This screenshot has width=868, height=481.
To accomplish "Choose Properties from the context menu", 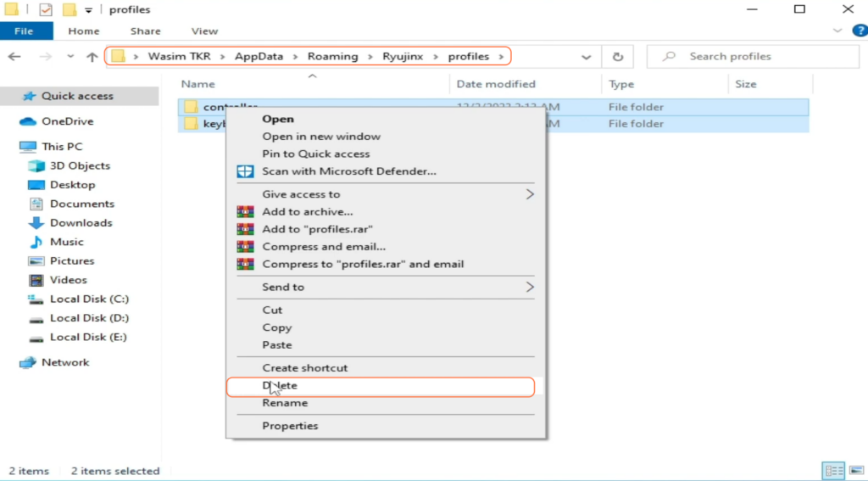I will tap(386, 426).
